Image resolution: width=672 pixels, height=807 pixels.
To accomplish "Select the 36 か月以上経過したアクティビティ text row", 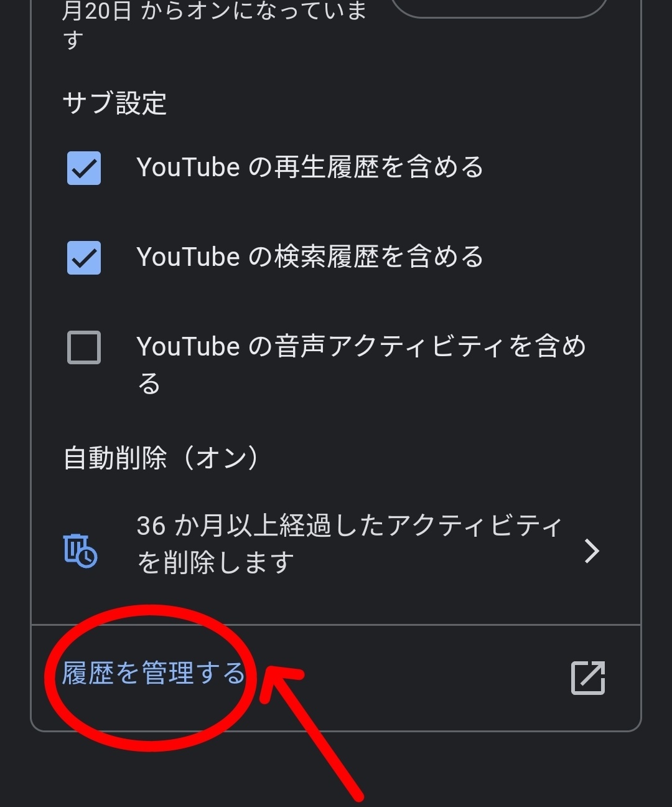I will [x=336, y=545].
